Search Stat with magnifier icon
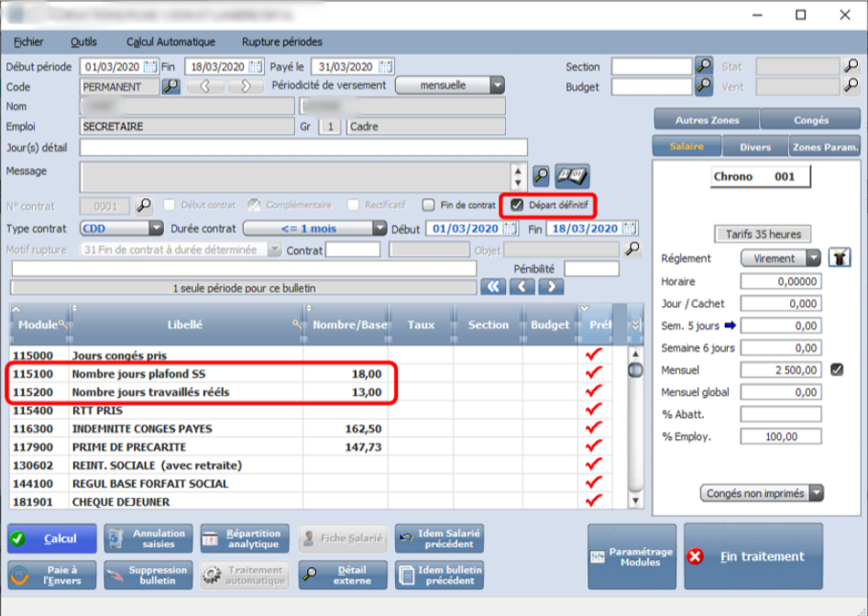The width and height of the screenshot is (868, 616). [851, 66]
